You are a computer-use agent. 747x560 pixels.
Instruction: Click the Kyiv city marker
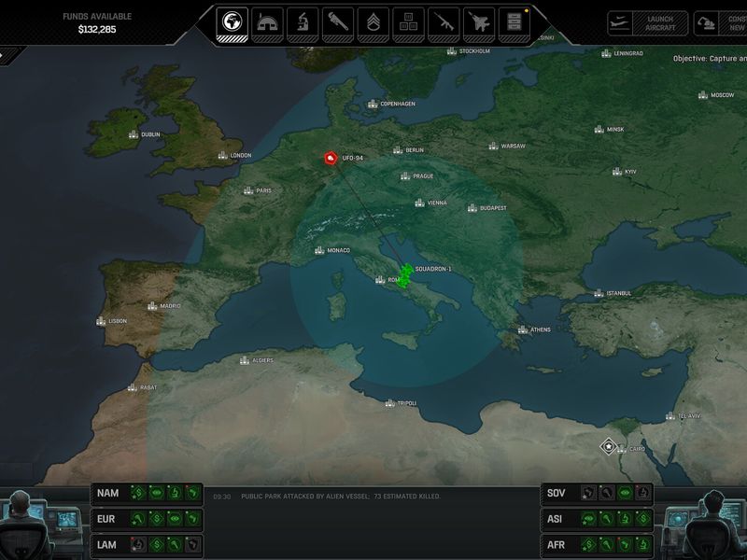(x=617, y=172)
